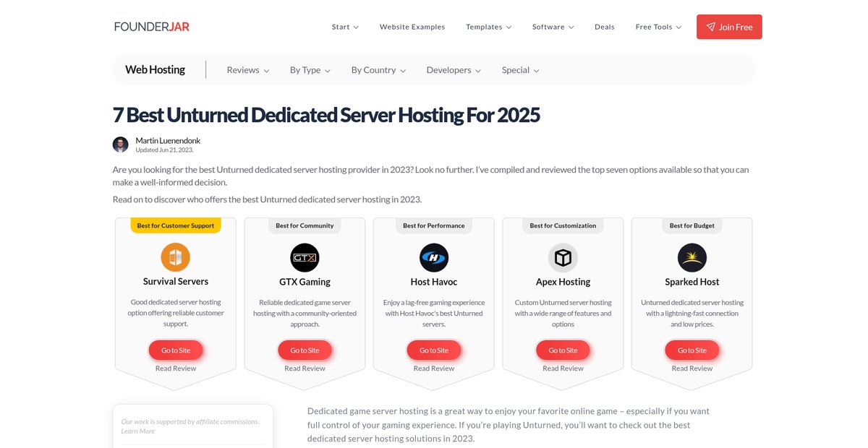This screenshot has height=448, width=868.
Task: Open the Deals menu item
Action: tap(605, 27)
